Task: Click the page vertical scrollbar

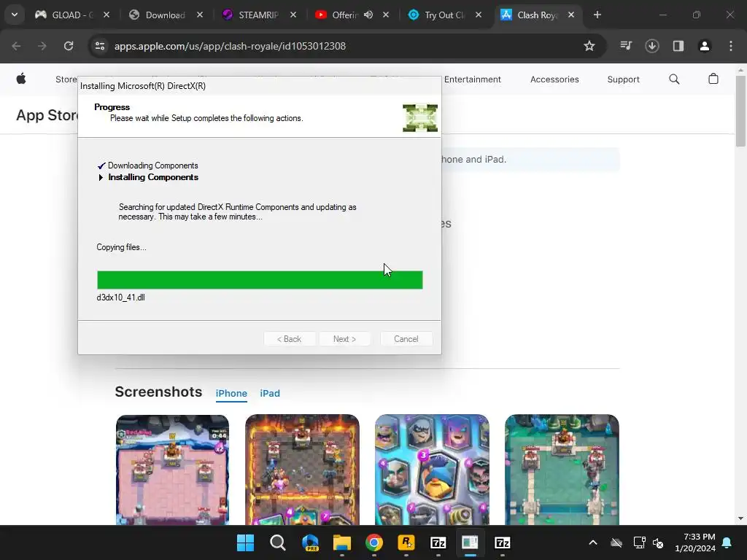Action: point(740,112)
